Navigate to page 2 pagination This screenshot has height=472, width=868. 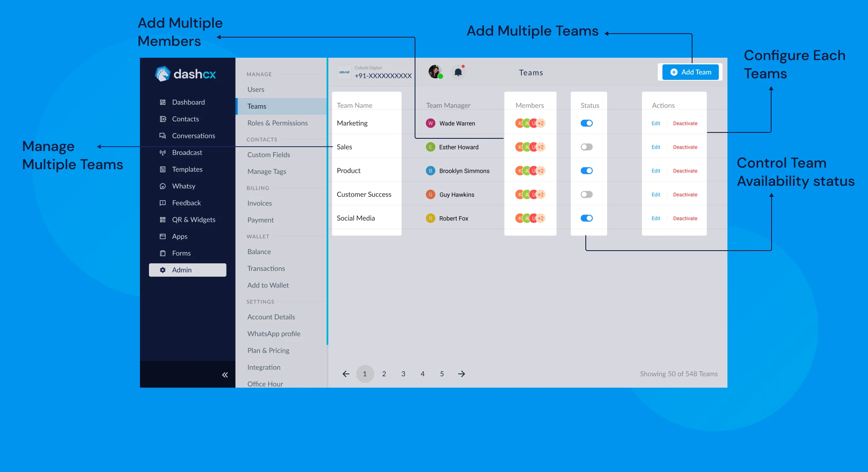pyautogui.click(x=384, y=373)
